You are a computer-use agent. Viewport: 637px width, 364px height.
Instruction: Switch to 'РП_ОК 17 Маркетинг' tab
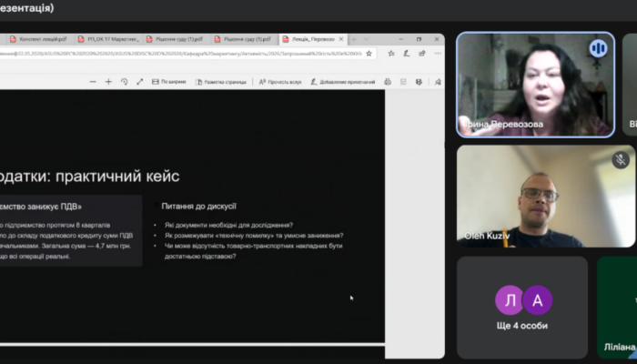pos(109,39)
